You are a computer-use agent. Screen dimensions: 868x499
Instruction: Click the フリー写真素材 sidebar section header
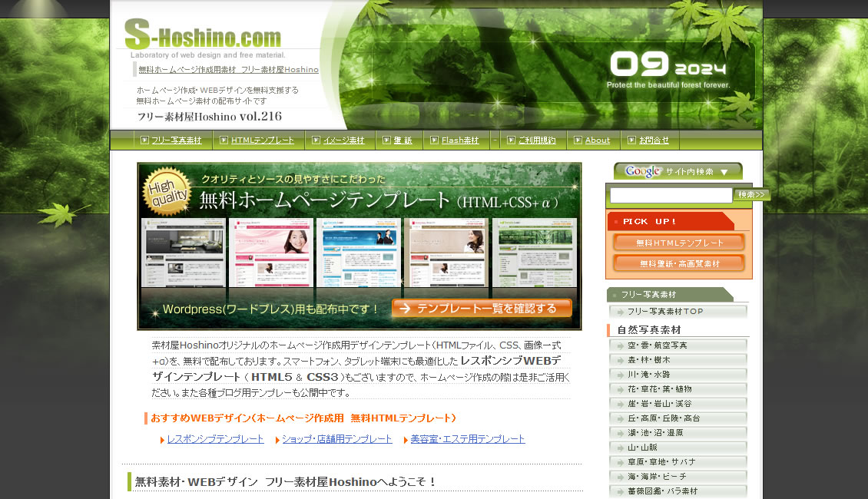(671, 294)
